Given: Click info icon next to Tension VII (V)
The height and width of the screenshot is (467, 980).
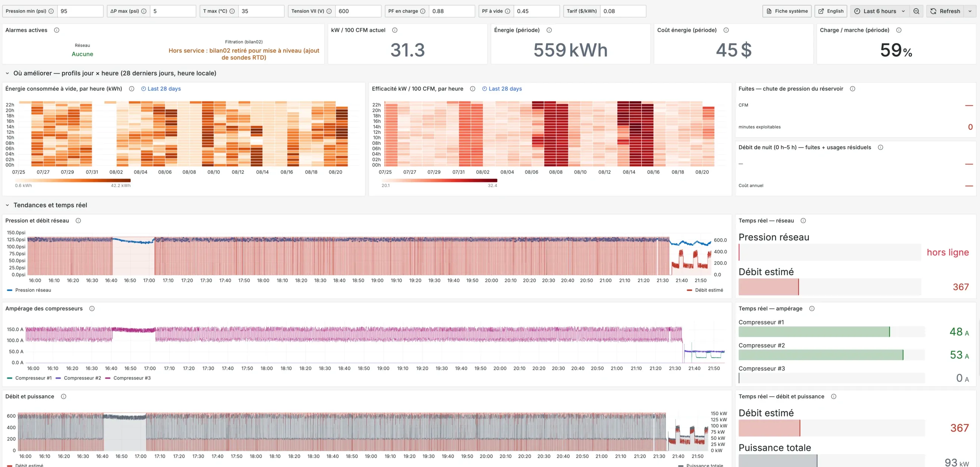Looking at the screenshot, I should click(329, 11).
